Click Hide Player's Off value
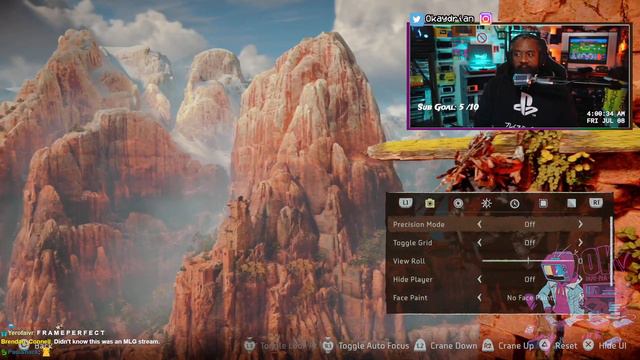The width and height of the screenshot is (640, 360). (529, 279)
